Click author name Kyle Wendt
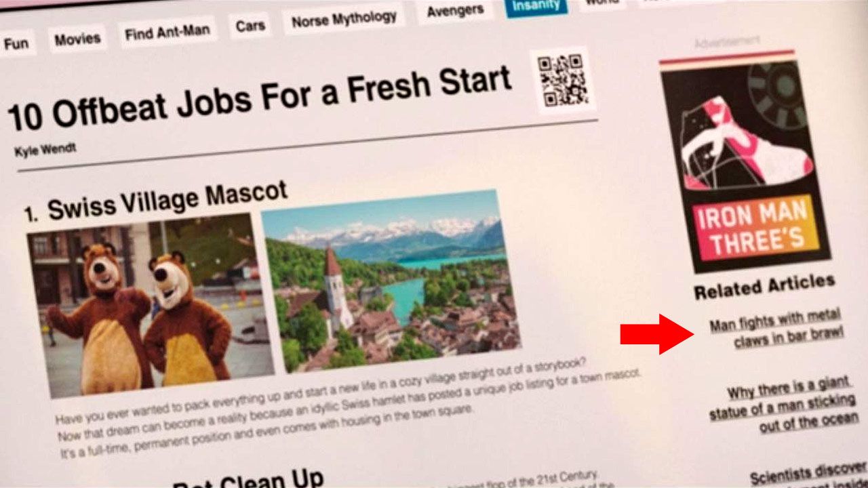The image size is (868, 488). pos(45,148)
